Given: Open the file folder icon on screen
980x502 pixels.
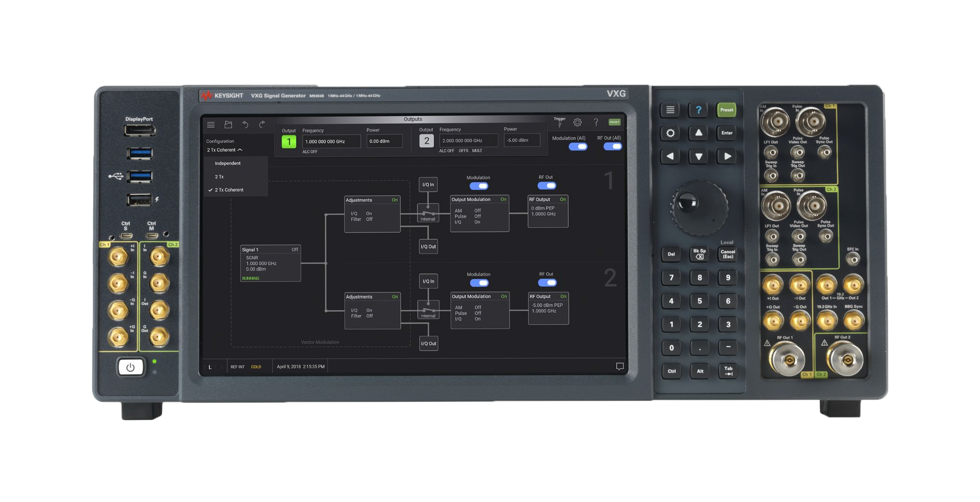Looking at the screenshot, I should coord(228,124).
